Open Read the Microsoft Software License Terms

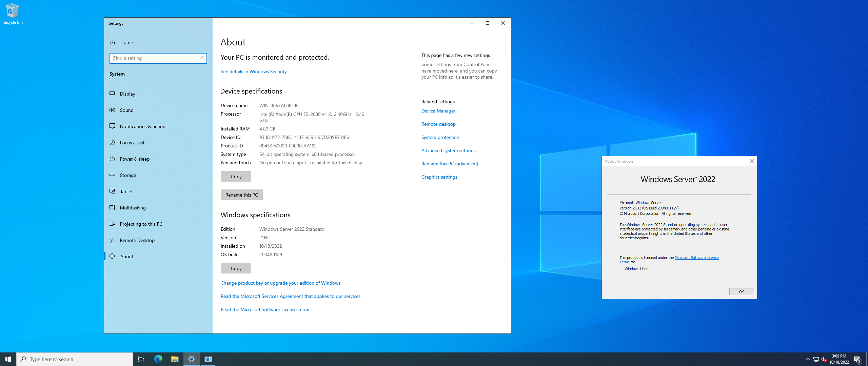[265, 309]
